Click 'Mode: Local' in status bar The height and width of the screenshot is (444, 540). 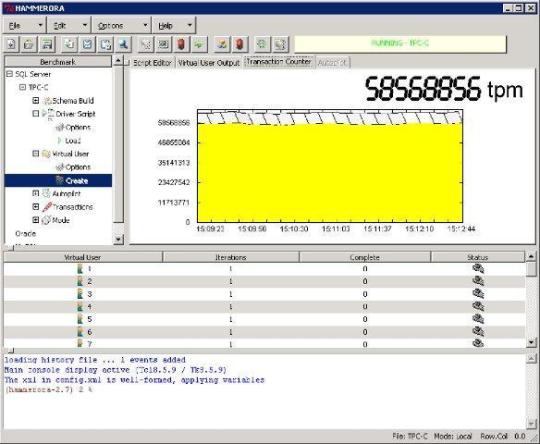[453, 436]
